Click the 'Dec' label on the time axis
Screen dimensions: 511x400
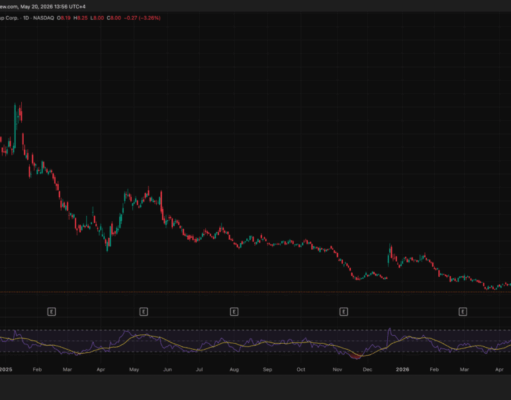click(x=367, y=369)
